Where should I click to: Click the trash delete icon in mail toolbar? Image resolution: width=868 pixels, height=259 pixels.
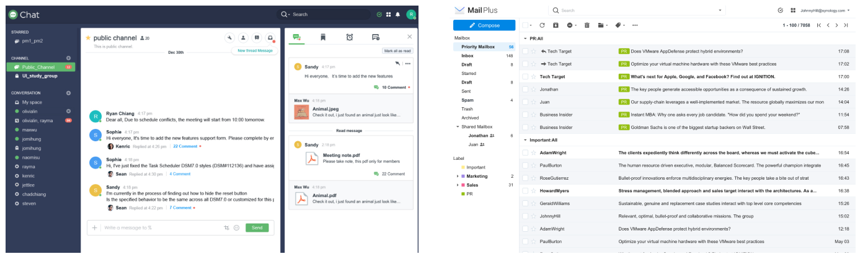(587, 25)
